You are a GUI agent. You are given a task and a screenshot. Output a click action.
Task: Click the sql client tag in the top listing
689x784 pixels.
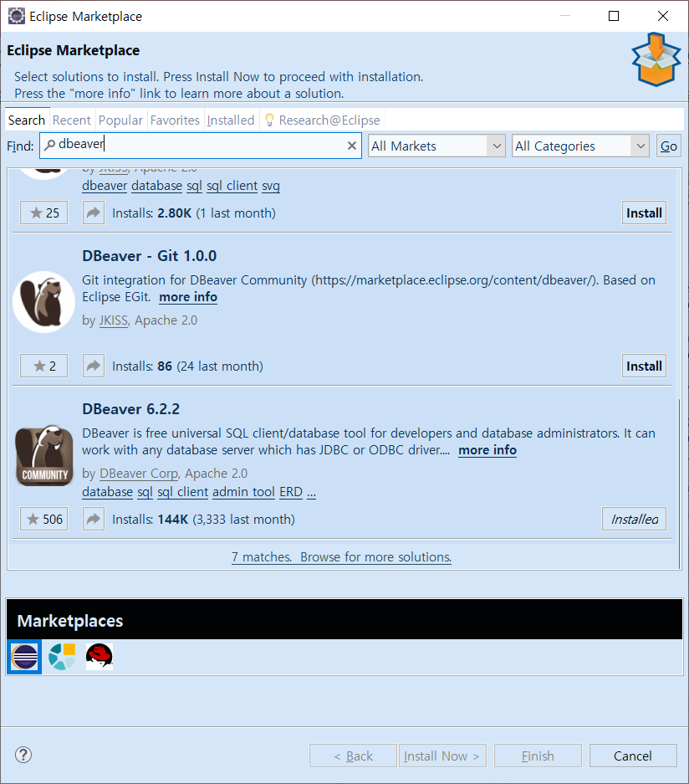coord(232,186)
